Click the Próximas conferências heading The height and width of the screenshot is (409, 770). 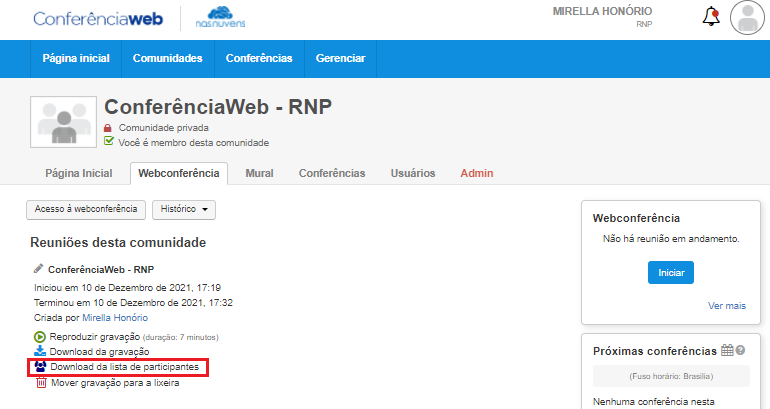655,351
